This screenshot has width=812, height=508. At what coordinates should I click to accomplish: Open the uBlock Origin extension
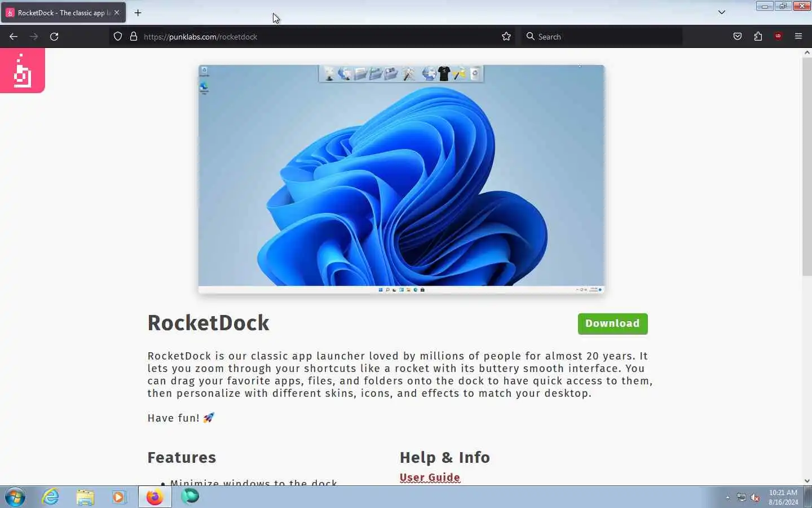(x=778, y=37)
